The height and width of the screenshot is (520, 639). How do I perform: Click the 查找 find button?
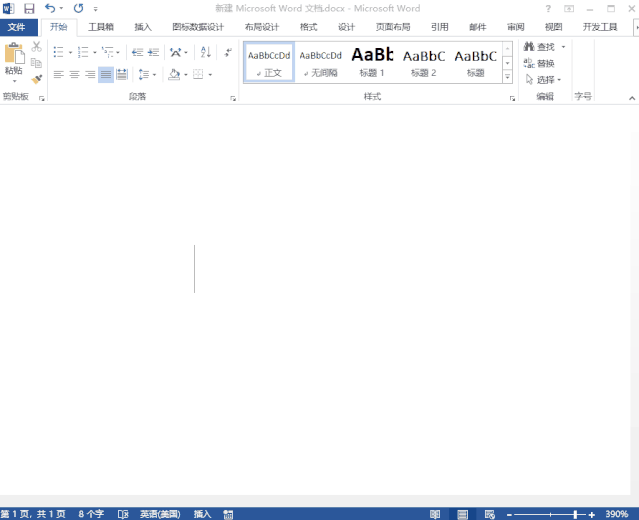[x=540, y=47]
